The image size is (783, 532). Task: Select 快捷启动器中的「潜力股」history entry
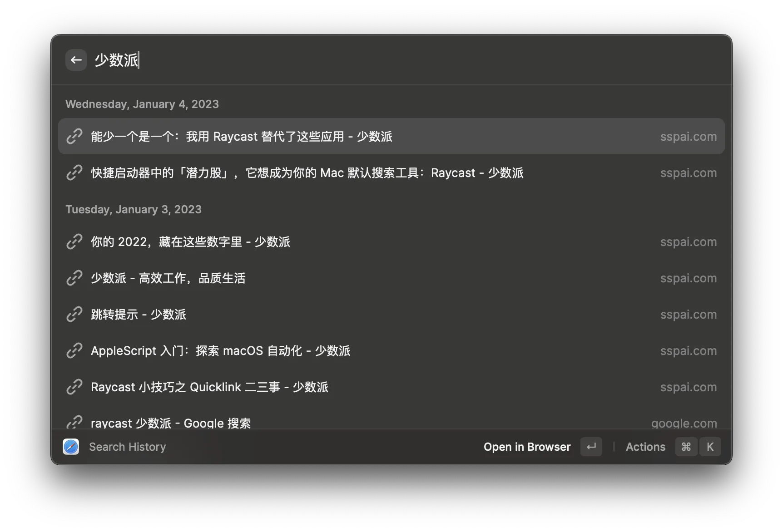307,173
